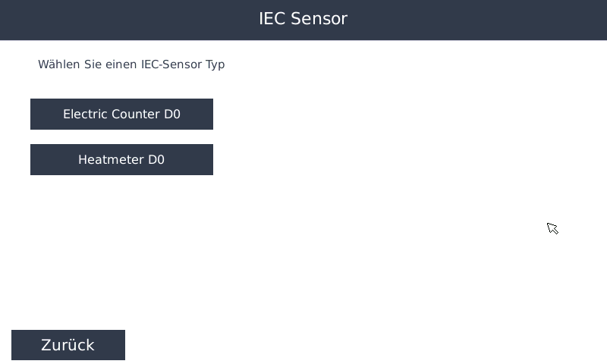This screenshot has height=364, width=607.
Task: Pick the heat meter sensor option
Action: click(x=121, y=160)
